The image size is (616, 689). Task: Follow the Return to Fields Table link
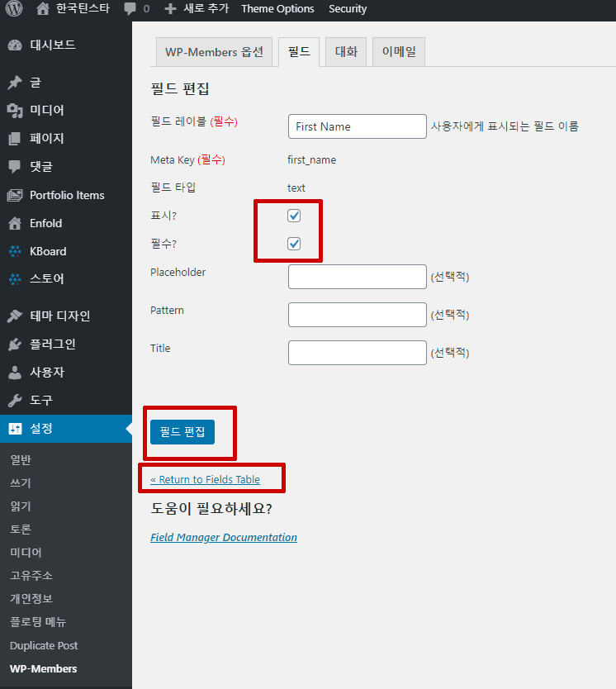coord(205,479)
